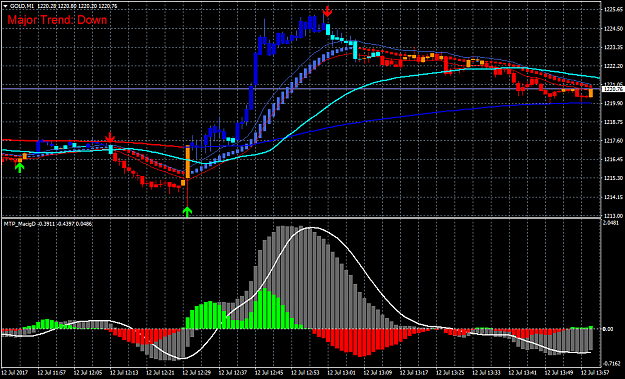Click the '12 Jul 12:45' time label

pos(269,373)
